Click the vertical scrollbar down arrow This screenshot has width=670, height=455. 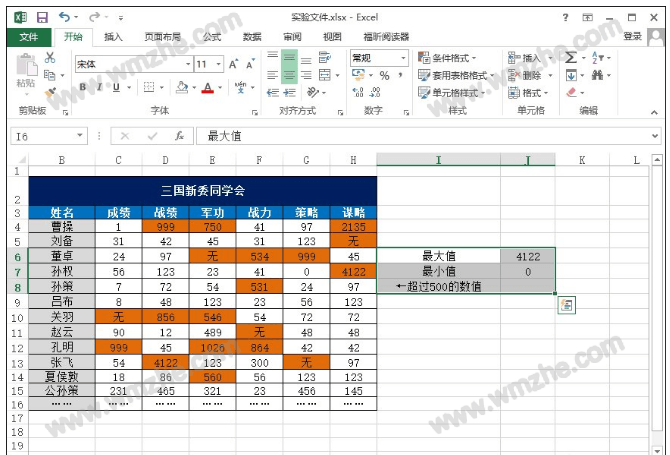coord(657,450)
